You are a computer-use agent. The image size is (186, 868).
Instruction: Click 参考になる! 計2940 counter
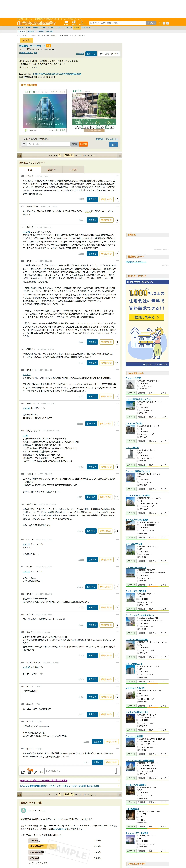(109, 54)
